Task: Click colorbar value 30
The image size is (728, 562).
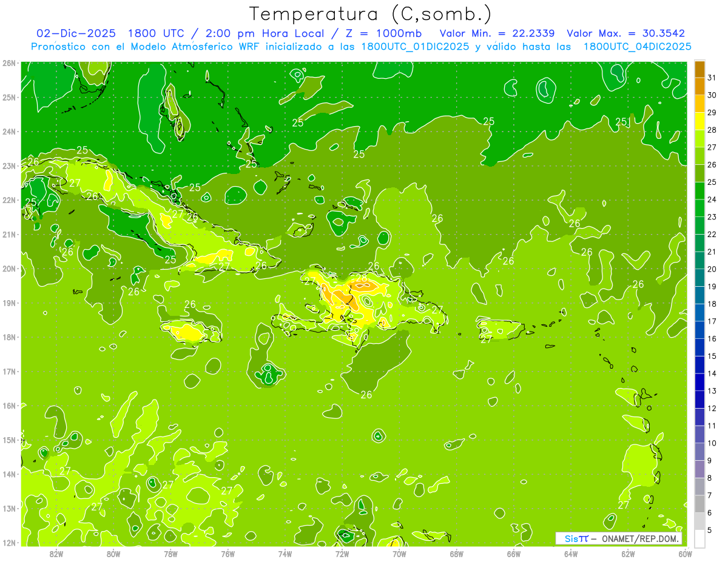Action: (712, 95)
